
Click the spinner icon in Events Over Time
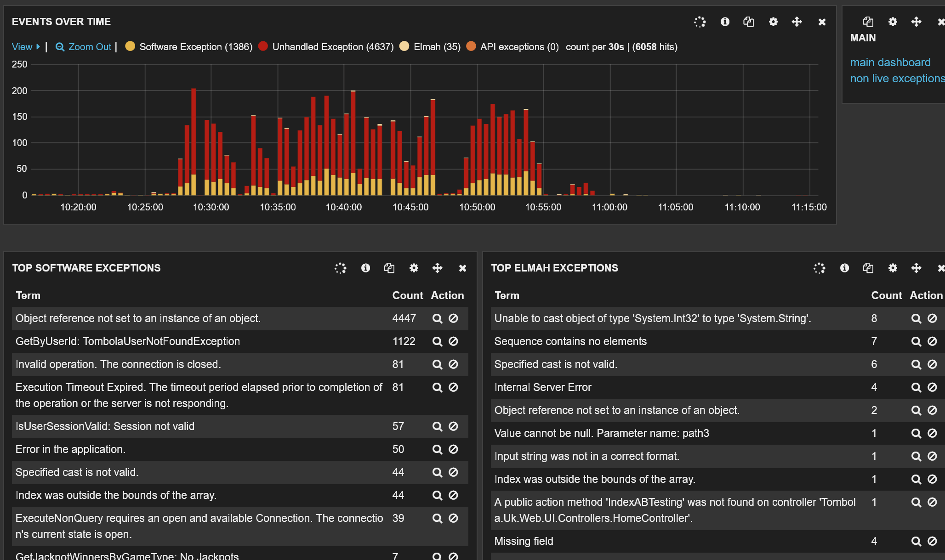tap(700, 22)
